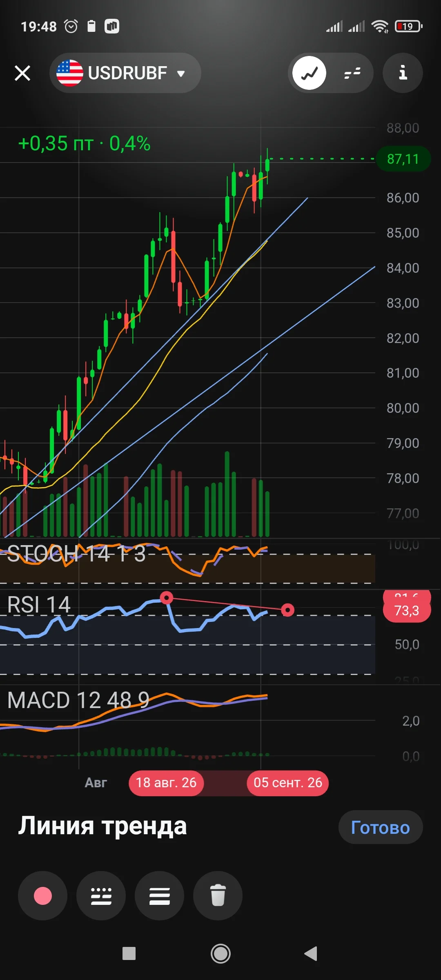Select the line chart drawing mode icon

tap(310, 73)
